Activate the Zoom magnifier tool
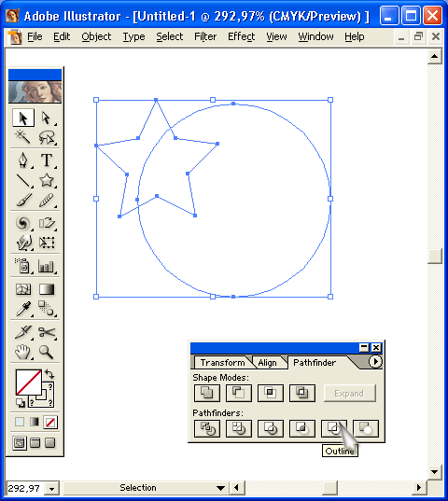The width and height of the screenshot is (448, 501). [47, 352]
